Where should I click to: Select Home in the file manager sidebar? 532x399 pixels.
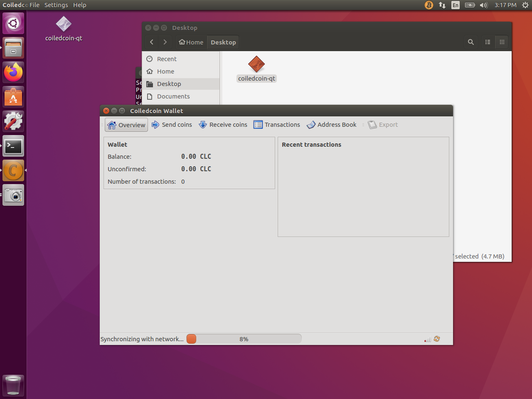(181, 71)
